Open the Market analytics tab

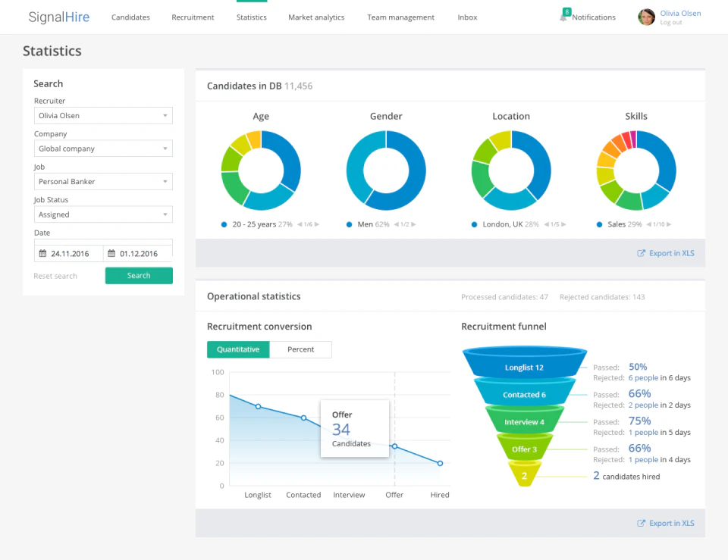[x=316, y=17]
